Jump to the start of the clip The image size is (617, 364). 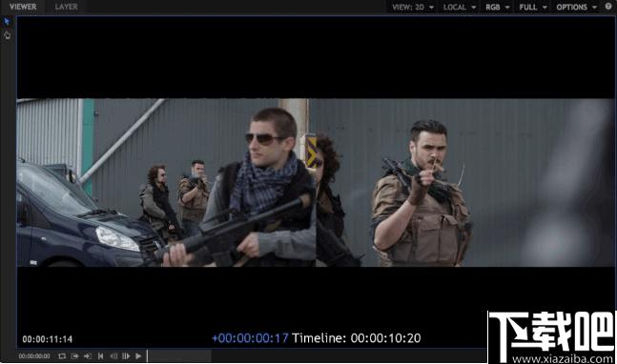pos(101,356)
